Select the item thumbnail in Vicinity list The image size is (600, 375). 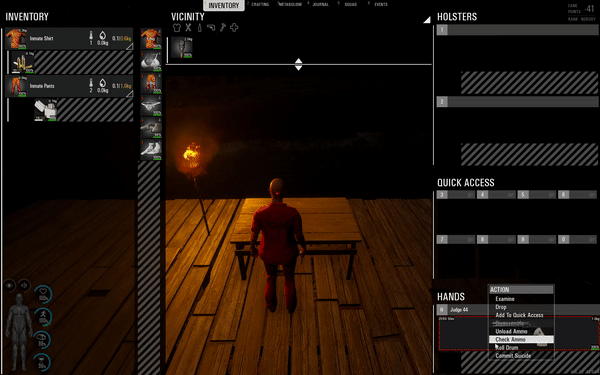[182, 47]
